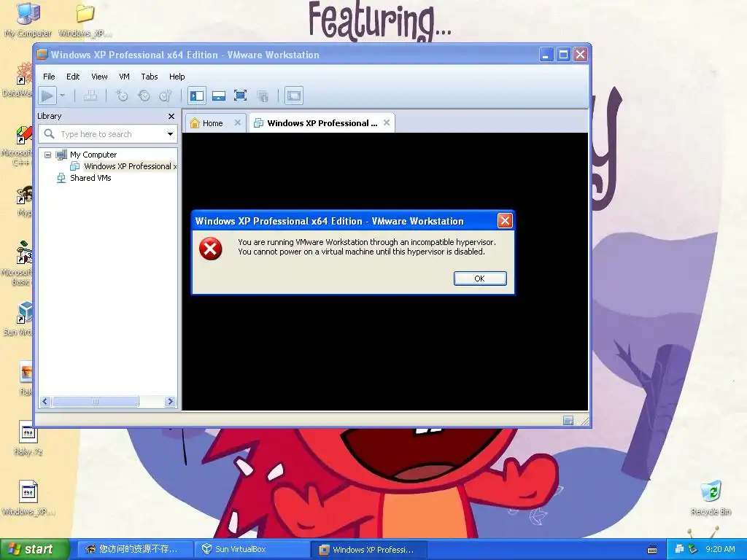Open the Help menu

(177, 77)
